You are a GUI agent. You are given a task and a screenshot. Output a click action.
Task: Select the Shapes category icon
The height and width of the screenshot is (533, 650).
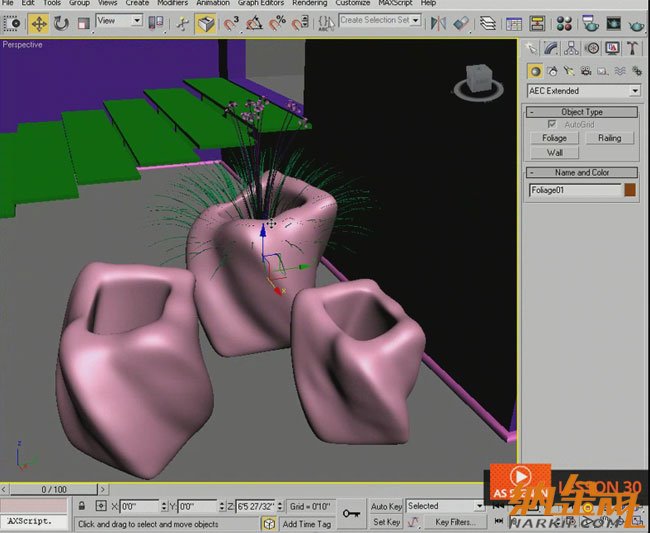(552, 71)
